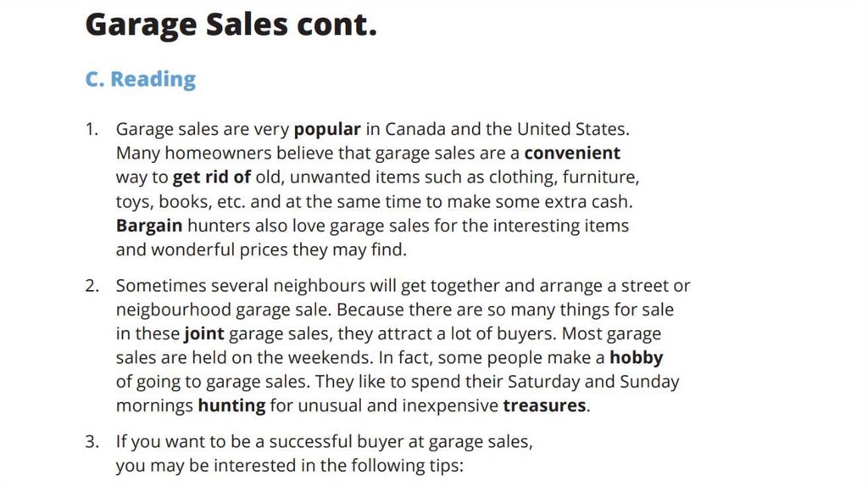868x487 pixels.
Task: Click the bold phrase "get rid of"
Action: [212, 178]
